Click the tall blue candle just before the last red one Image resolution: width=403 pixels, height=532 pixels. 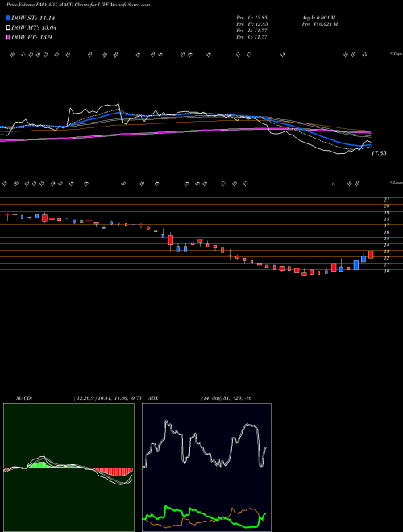pyautogui.click(x=364, y=258)
